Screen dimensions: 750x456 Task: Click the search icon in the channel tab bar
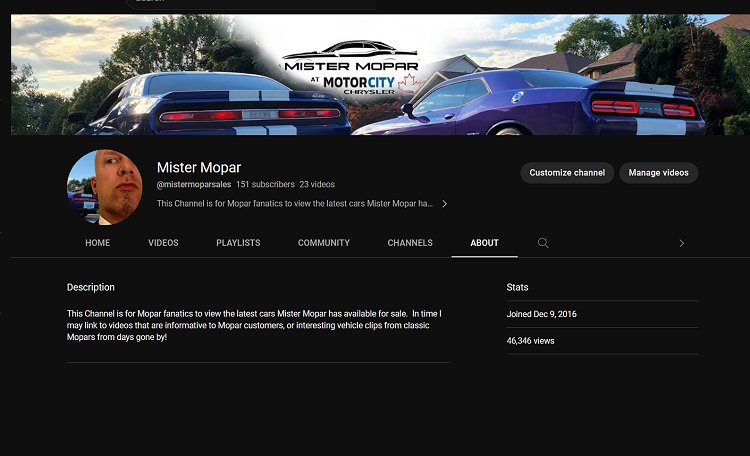point(543,243)
